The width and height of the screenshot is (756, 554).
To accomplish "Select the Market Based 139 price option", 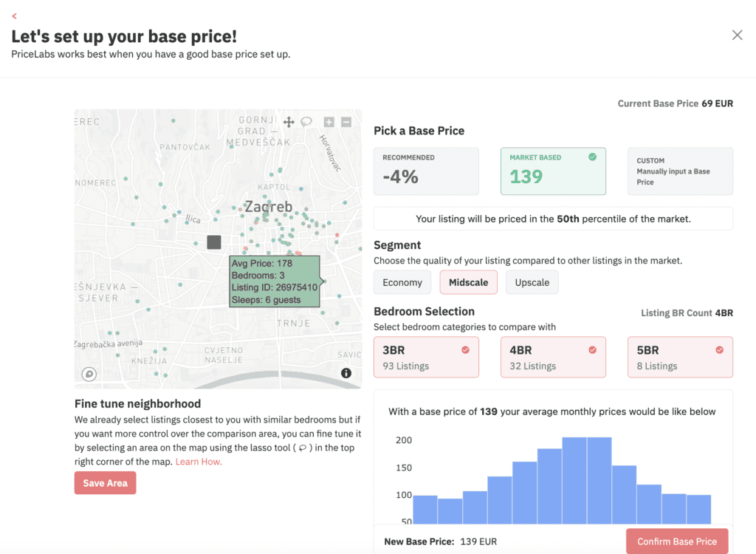I will (x=553, y=171).
